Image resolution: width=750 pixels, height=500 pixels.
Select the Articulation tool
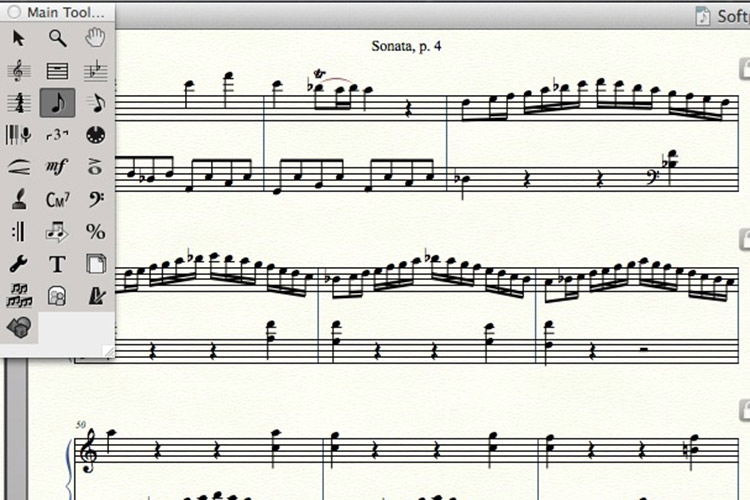(x=95, y=167)
